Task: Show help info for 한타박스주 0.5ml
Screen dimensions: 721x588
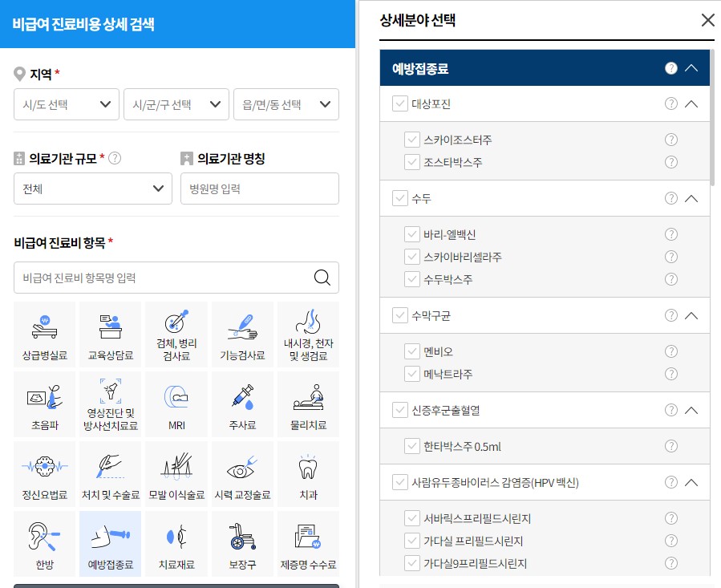Action: click(671, 446)
